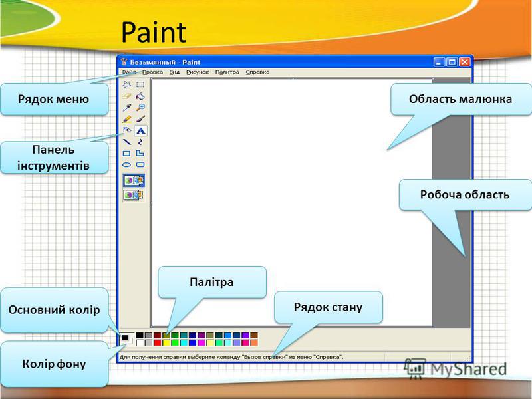Pick the hot pink swatch

[x=245, y=342]
